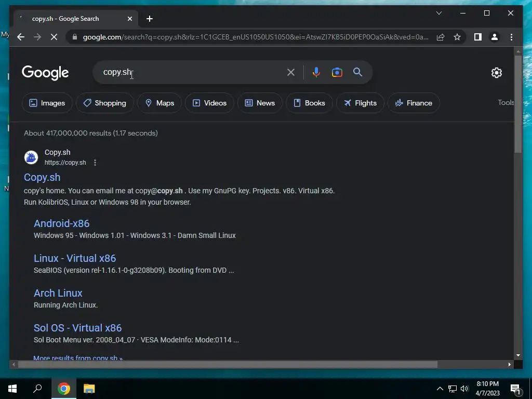Screen dimensions: 532x399
Task: Switch to News results
Action: pos(260,103)
